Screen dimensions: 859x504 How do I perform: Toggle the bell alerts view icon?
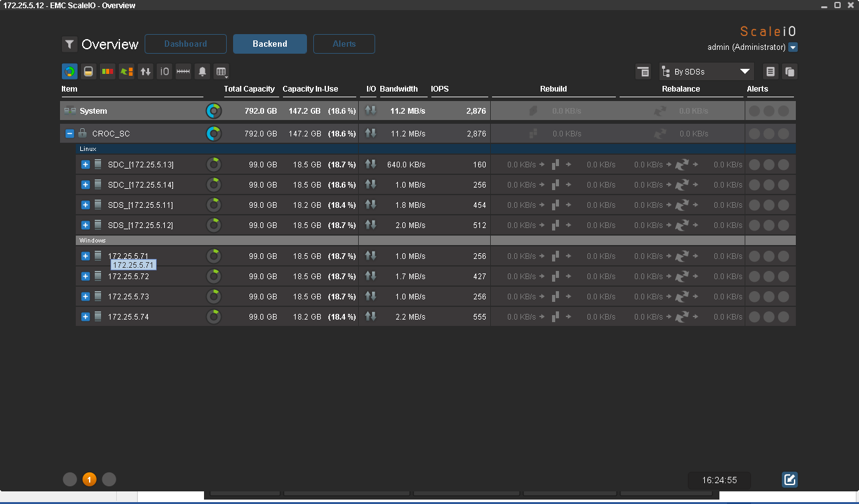point(202,71)
